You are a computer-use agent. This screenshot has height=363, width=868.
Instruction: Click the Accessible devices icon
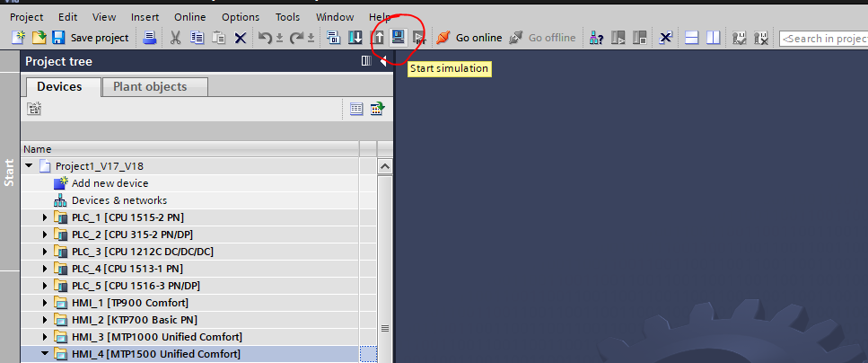[596, 38]
